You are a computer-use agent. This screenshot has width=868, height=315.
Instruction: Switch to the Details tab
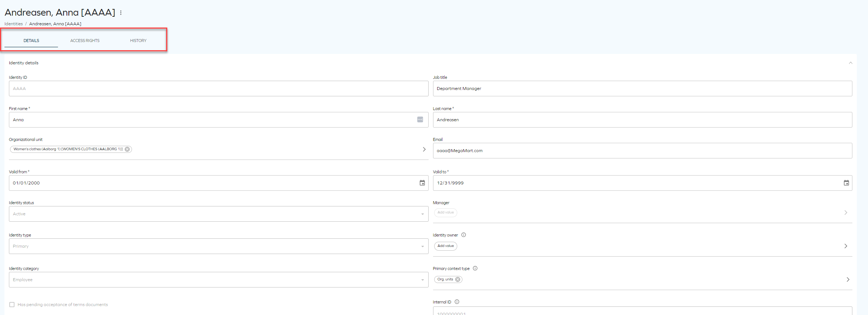[x=31, y=41]
